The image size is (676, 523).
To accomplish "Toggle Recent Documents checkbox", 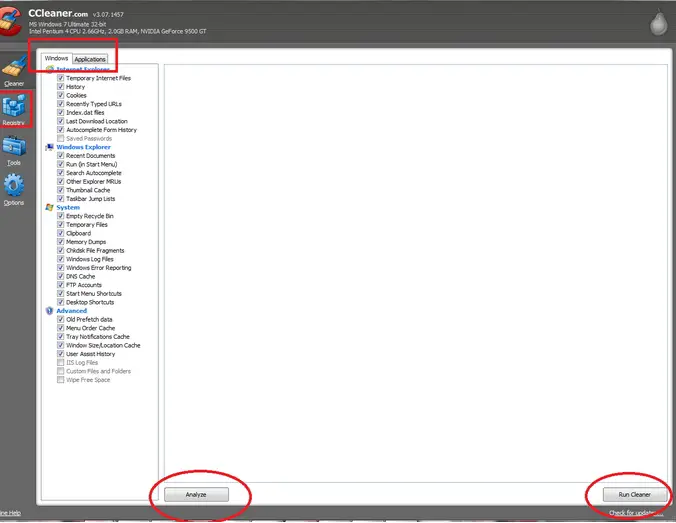I will click(x=61, y=156).
